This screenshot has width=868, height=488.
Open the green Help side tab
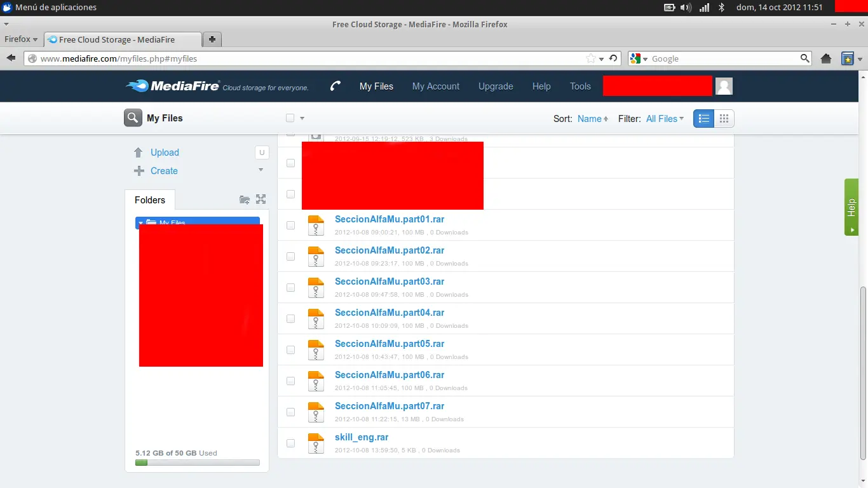tap(851, 207)
